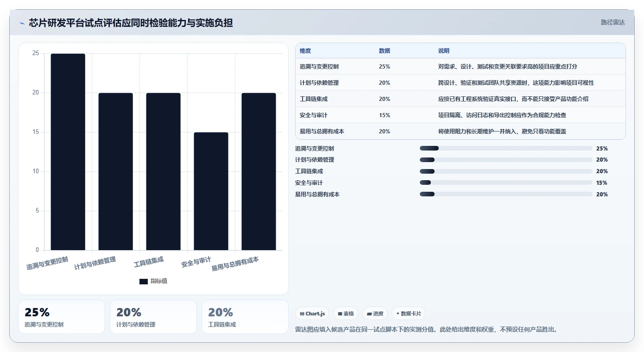The width and height of the screenshot is (644, 352).
Task: Click the 25% label beside progress bars
Action: coord(602,149)
